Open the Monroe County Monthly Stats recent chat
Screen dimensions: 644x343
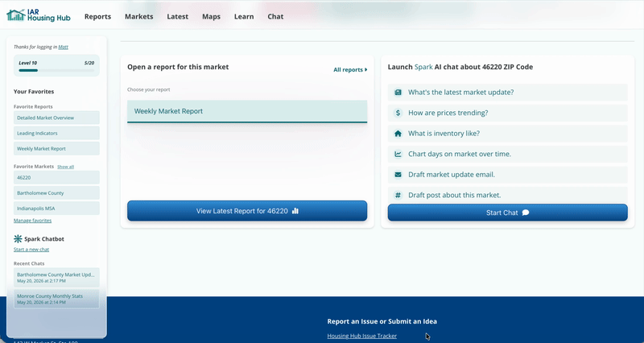[x=56, y=299]
